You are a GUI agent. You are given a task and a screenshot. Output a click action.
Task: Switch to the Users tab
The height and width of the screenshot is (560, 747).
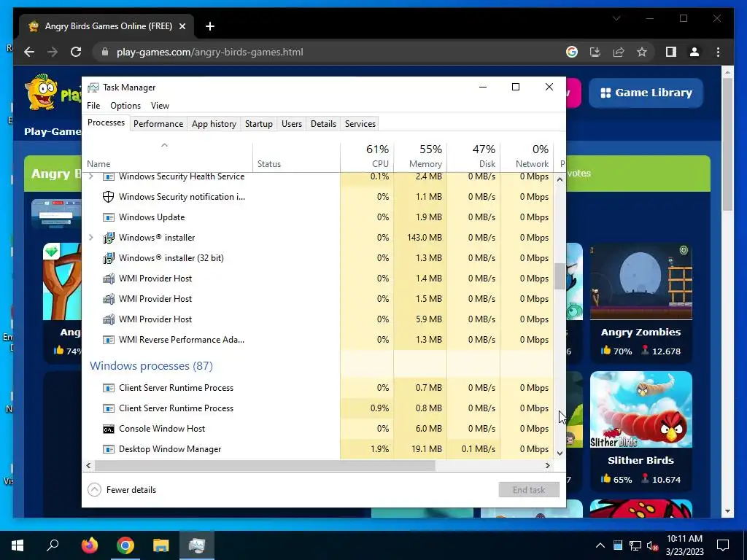(x=292, y=124)
